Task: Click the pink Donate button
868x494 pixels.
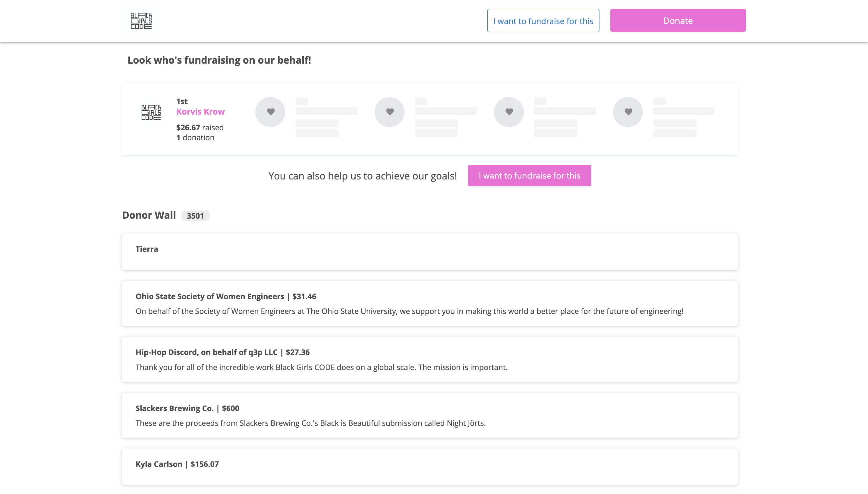Action: (678, 21)
